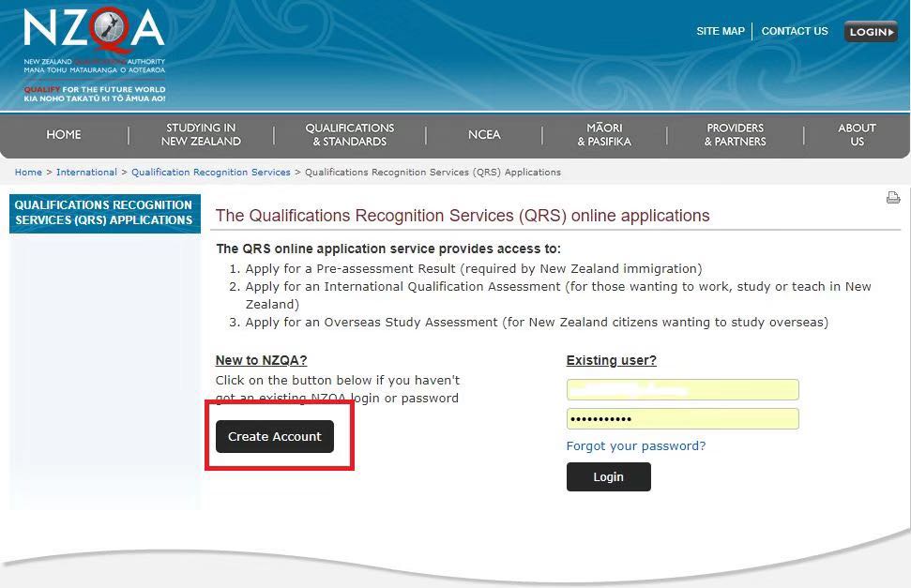Click into the password field

682,419
